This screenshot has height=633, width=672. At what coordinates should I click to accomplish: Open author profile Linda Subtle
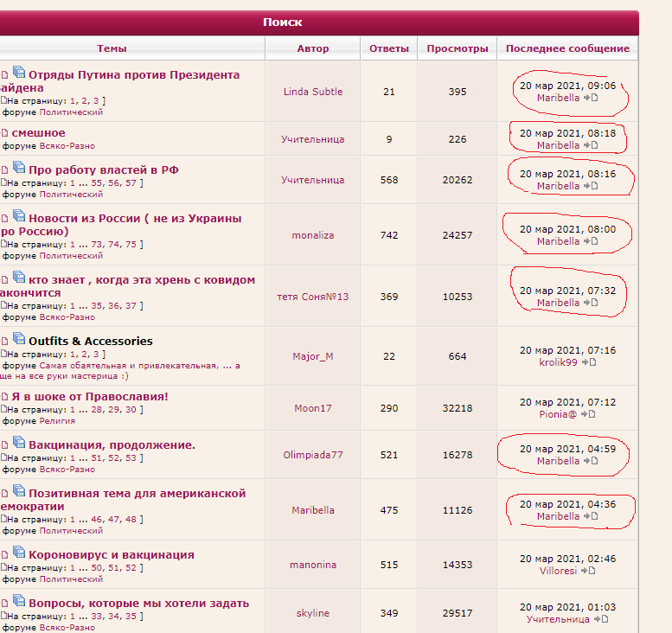coord(313,92)
